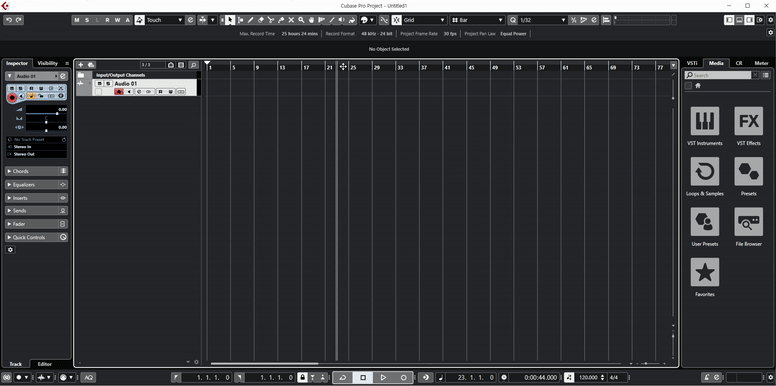Open the 1/32 quantize preset dropdown
This screenshot has height=386, width=776.
(x=542, y=20)
